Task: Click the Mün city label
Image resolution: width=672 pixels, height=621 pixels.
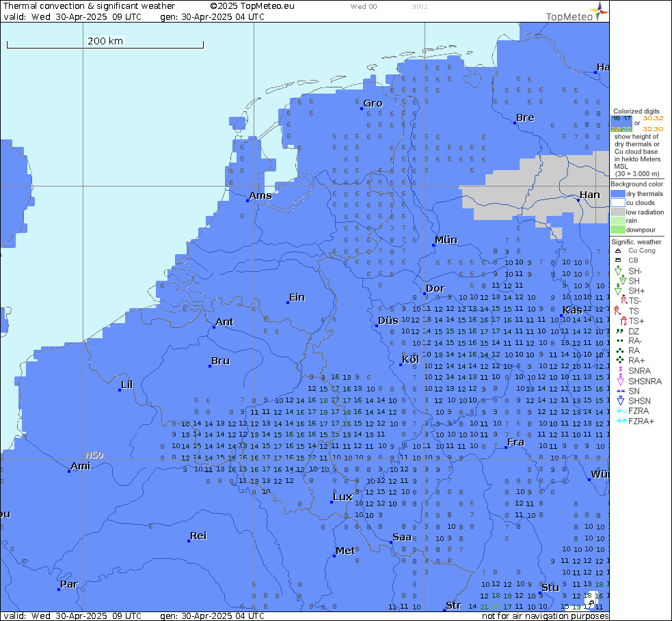Action: pos(446,240)
